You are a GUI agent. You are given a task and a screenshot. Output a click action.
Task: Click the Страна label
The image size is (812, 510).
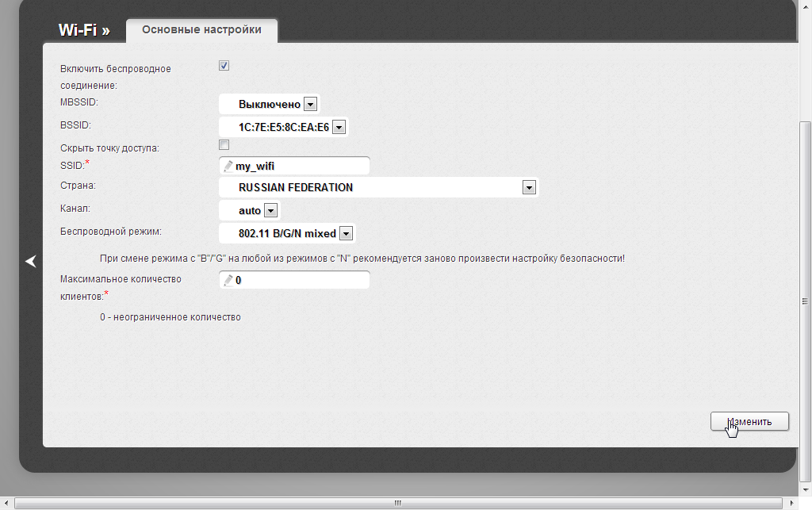[79, 186]
